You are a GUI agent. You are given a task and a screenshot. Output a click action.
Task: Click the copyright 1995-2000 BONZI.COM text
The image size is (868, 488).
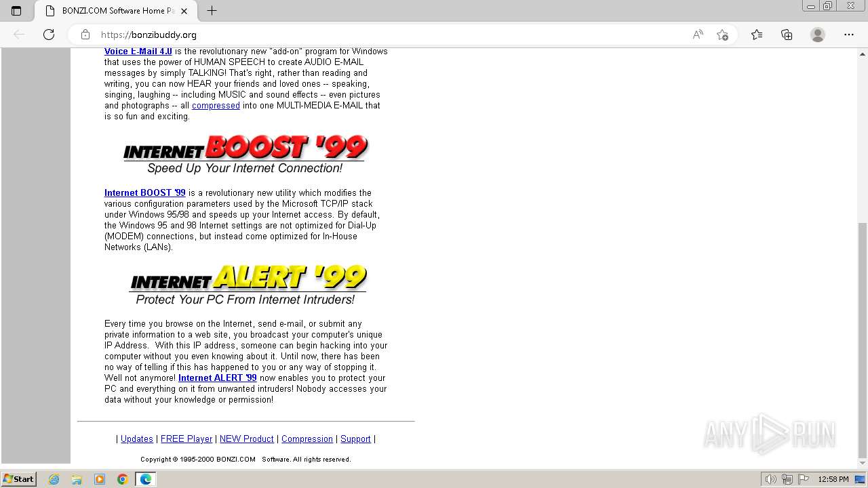[x=245, y=459]
